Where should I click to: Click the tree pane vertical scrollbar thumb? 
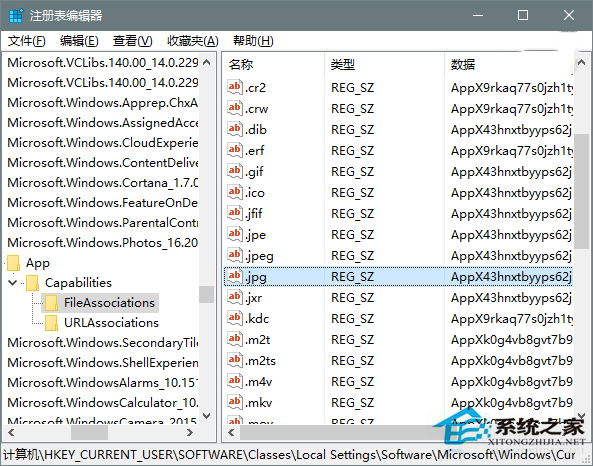[206, 294]
